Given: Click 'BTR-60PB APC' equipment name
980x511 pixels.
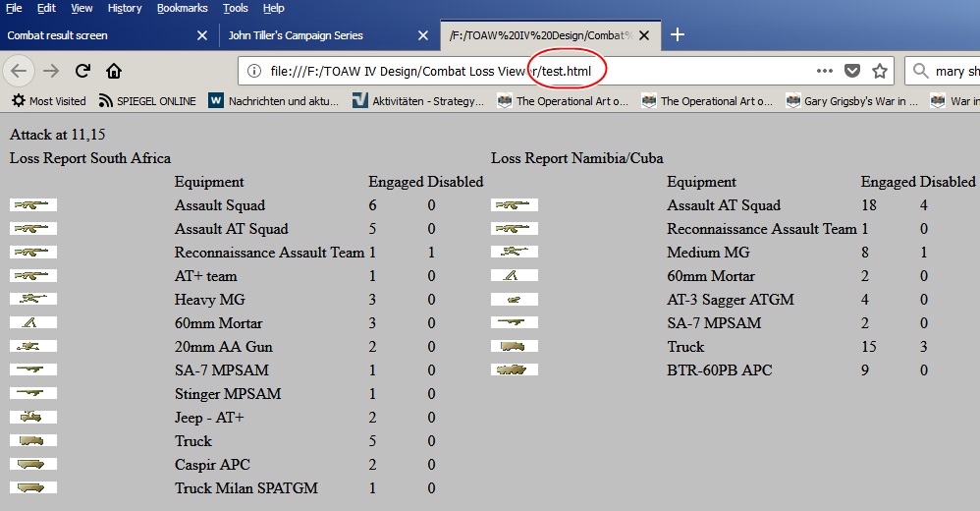Looking at the screenshot, I should pos(720,370).
